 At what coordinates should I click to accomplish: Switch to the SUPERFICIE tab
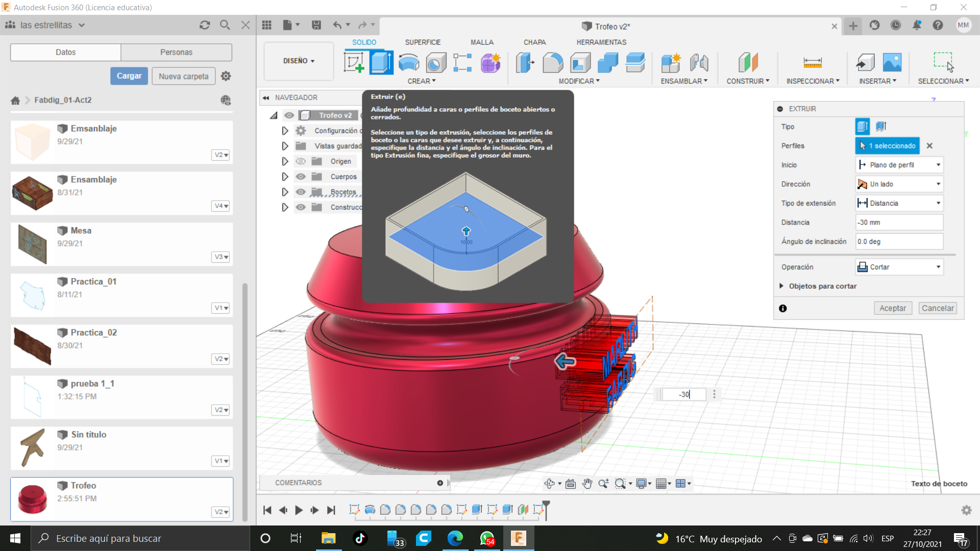tap(422, 42)
